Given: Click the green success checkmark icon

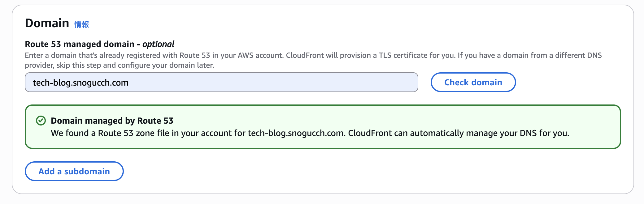Looking at the screenshot, I should [41, 121].
